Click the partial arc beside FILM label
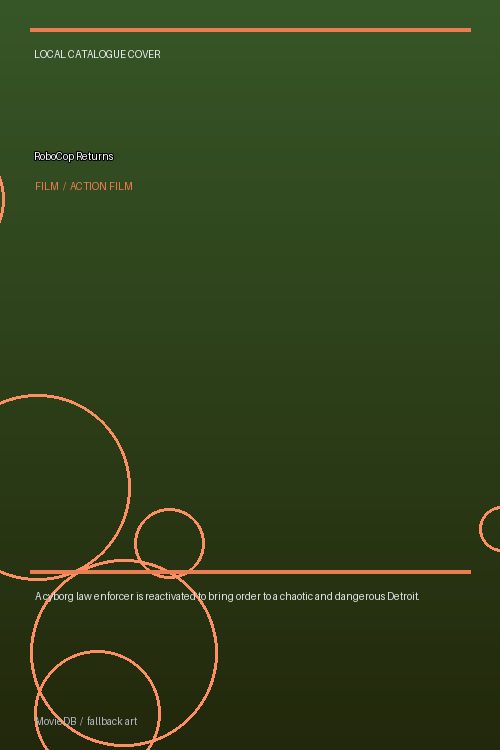500x750 pixels. [3, 199]
